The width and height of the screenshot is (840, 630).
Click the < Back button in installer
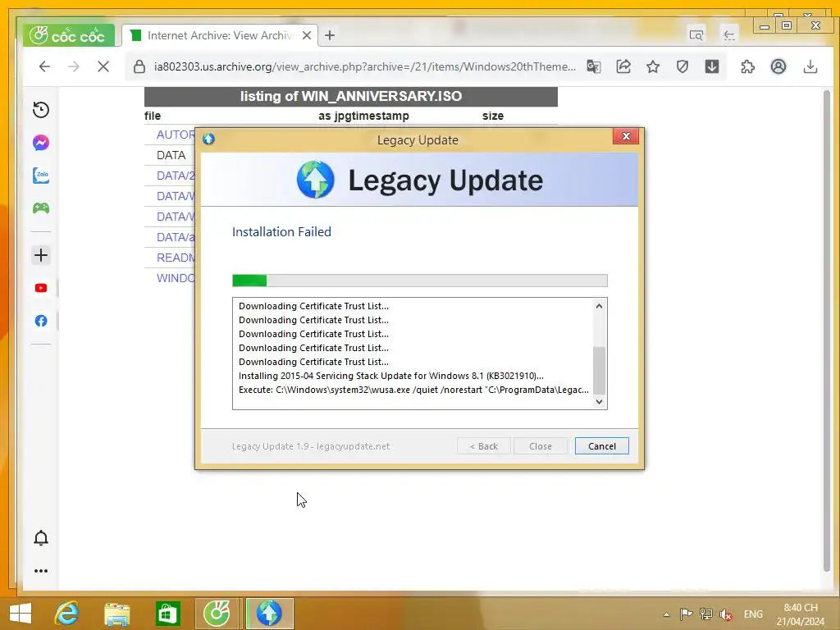click(x=484, y=445)
